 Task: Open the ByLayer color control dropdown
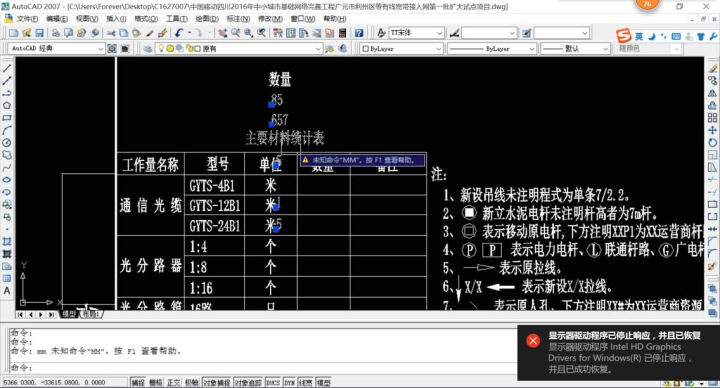pos(402,48)
